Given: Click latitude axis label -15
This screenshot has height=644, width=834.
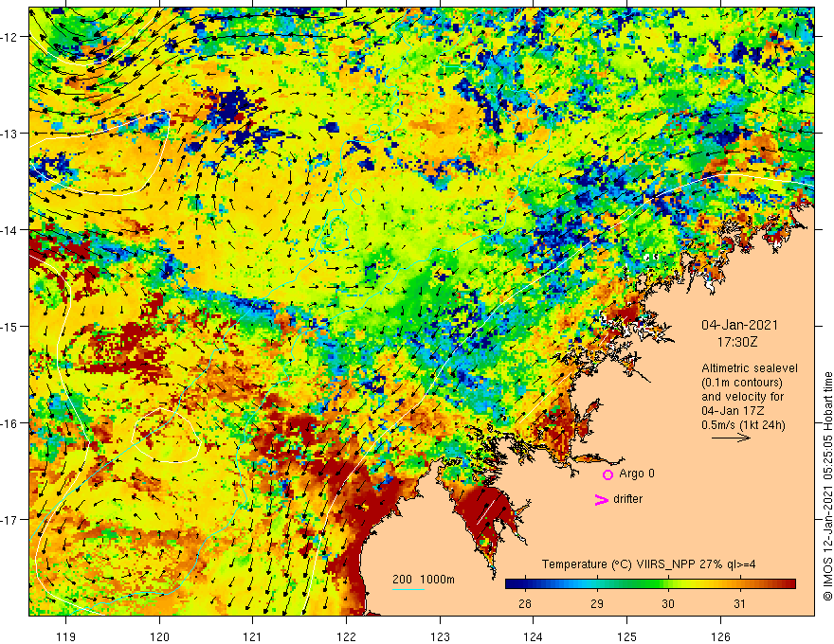Looking at the screenshot, I should pyautogui.click(x=9, y=326).
